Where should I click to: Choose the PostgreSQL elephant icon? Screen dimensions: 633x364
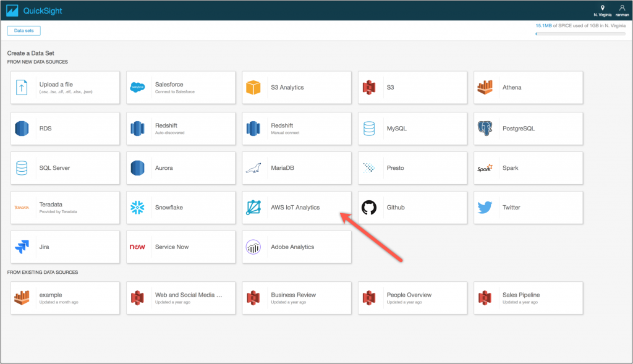485,129
